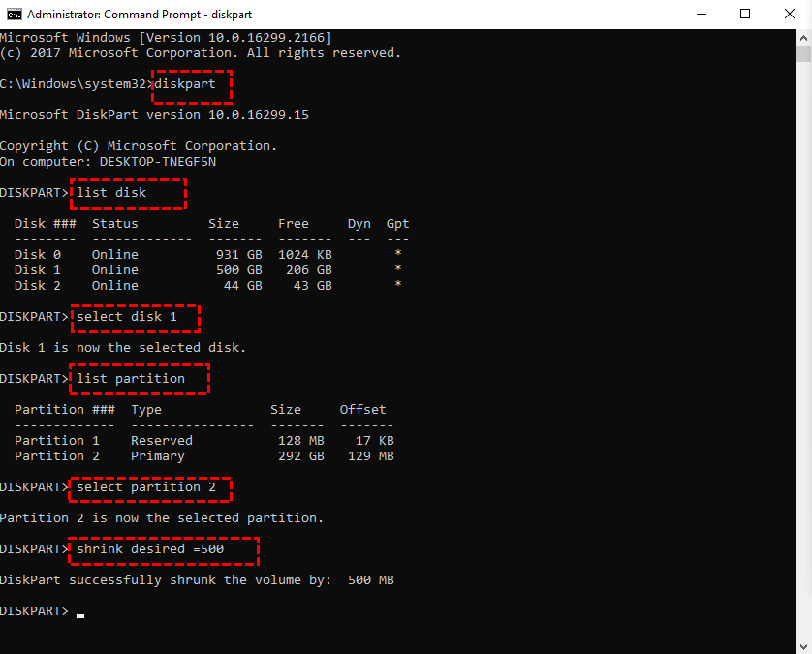Click the Disk 1 row entry

pyautogui.click(x=97, y=269)
